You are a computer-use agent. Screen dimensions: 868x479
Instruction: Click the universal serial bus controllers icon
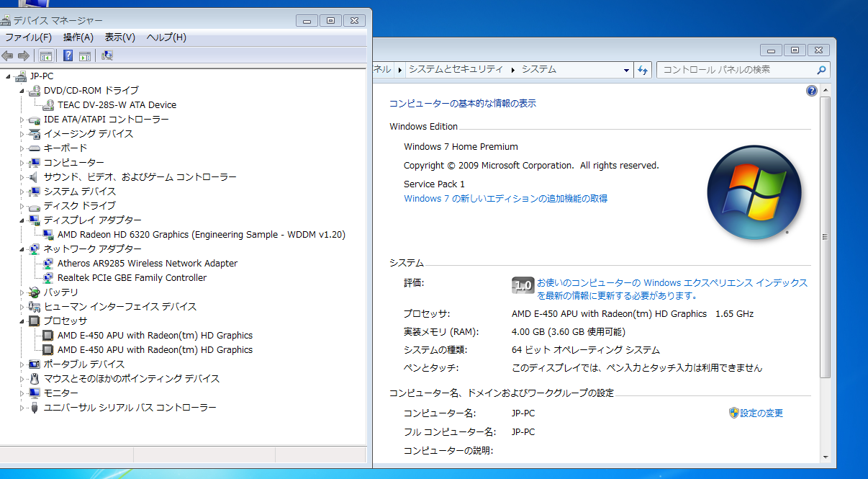pos(34,408)
